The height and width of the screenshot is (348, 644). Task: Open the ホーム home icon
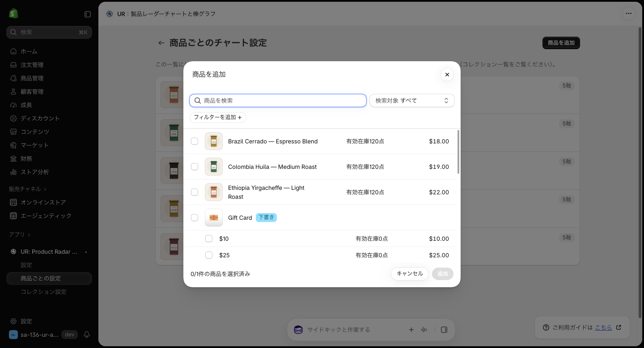(x=13, y=51)
